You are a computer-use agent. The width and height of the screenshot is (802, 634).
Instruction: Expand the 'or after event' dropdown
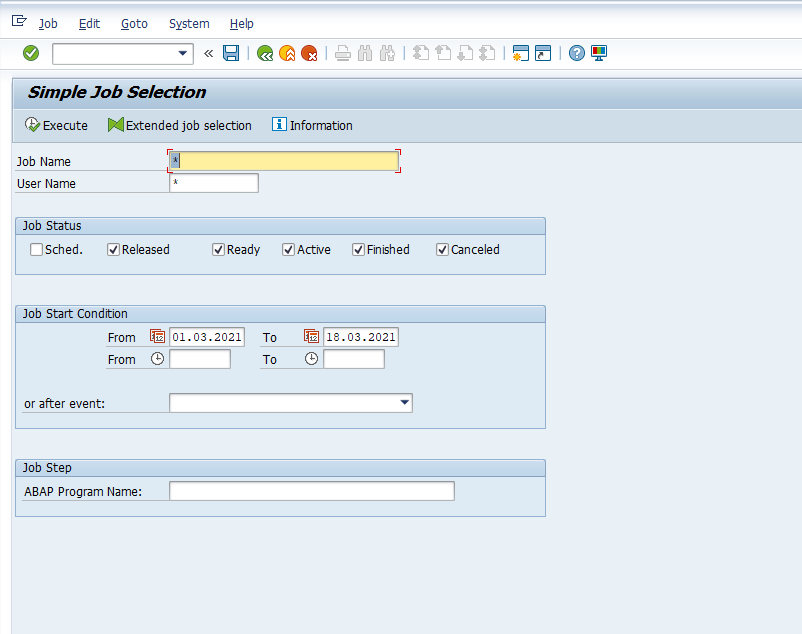coord(404,403)
